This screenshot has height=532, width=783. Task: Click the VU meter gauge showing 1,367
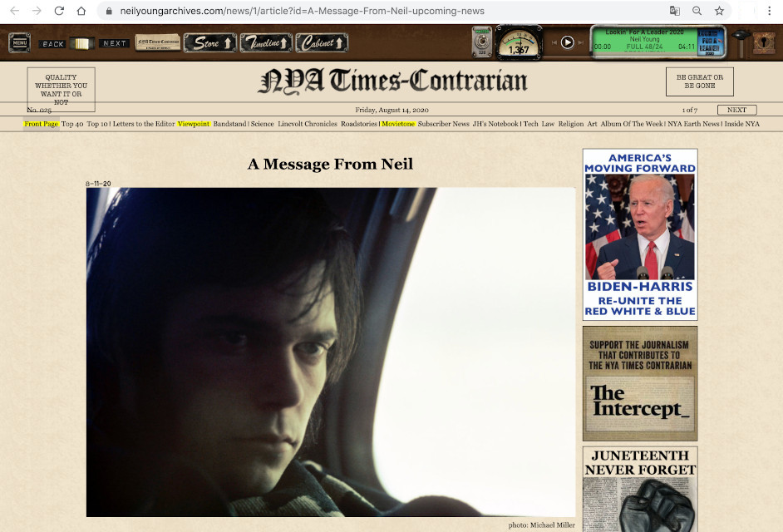[x=519, y=43]
